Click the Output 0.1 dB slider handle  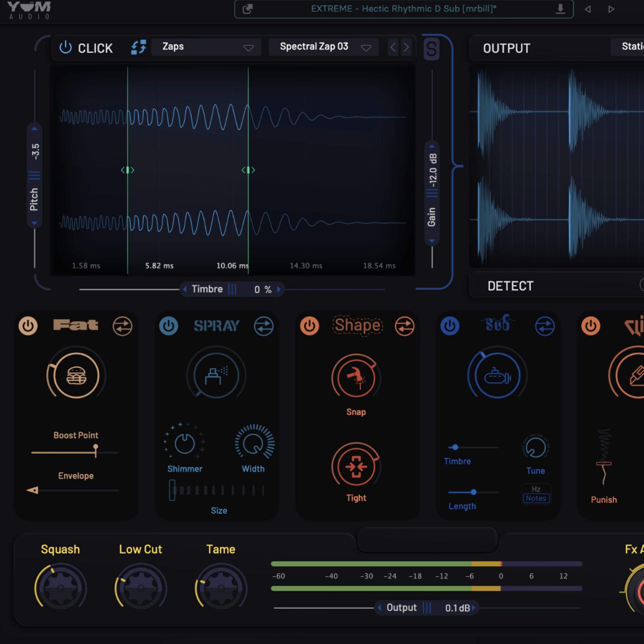point(427,608)
